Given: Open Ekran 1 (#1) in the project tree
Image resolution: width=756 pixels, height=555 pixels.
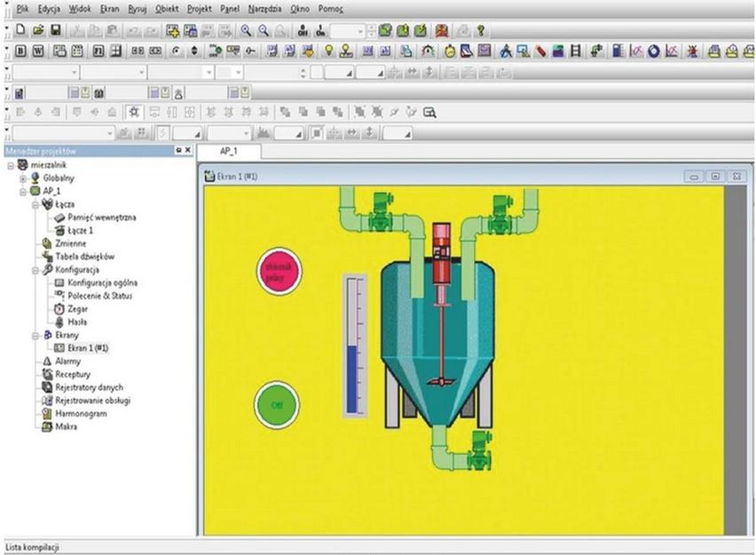Looking at the screenshot, I should pyautogui.click(x=87, y=348).
